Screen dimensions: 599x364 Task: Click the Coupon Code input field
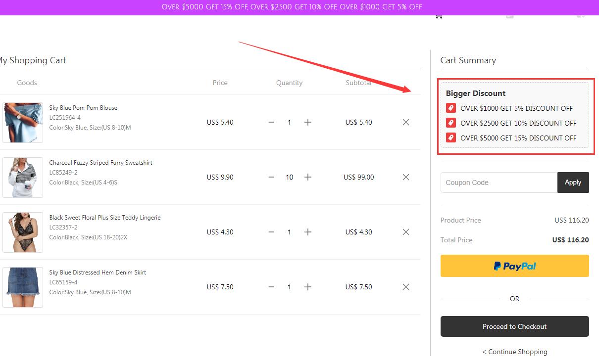[x=499, y=182]
